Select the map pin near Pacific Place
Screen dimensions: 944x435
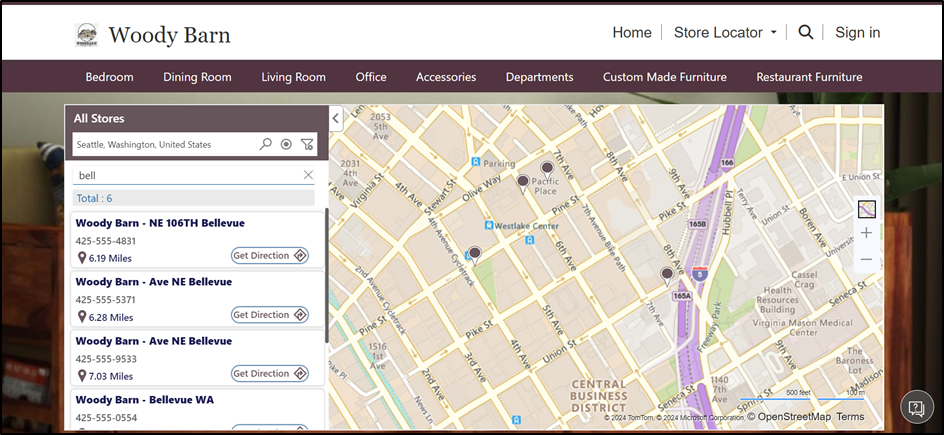(547, 169)
